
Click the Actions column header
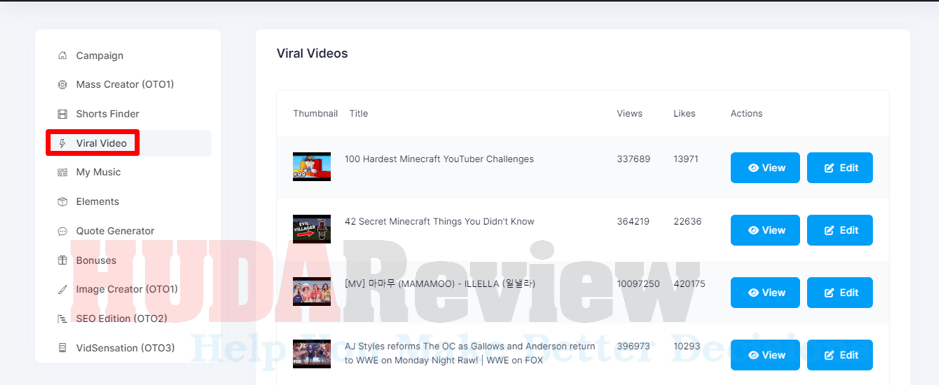click(x=746, y=113)
